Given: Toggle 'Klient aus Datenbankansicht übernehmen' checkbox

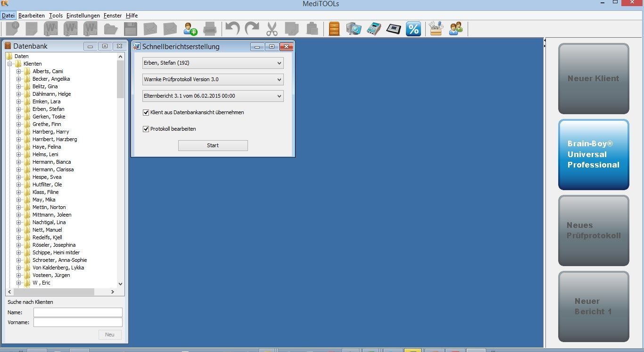Looking at the screenshot, I should pos(146,112).
